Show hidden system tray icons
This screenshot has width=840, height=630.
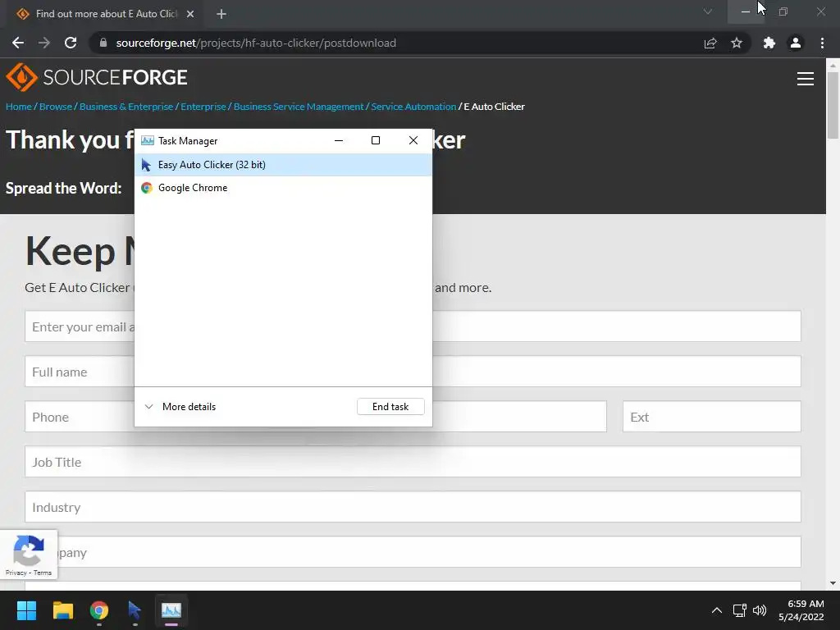point(717,610)
